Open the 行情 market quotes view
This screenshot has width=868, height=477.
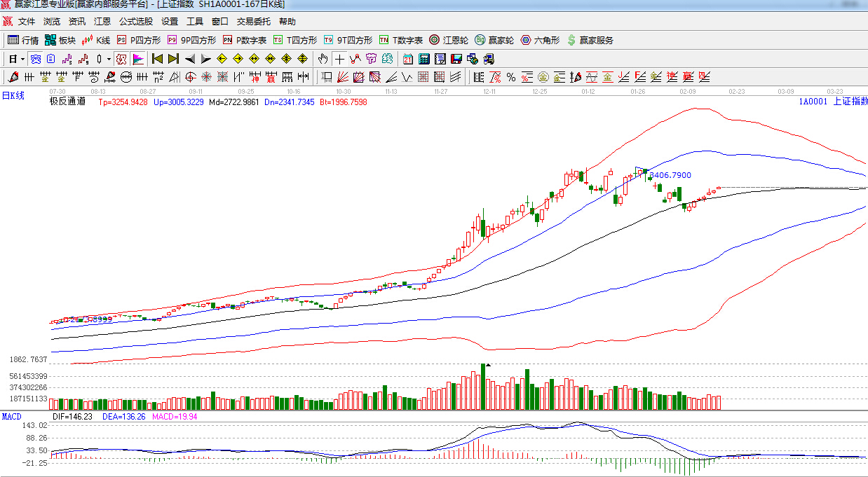23,40
